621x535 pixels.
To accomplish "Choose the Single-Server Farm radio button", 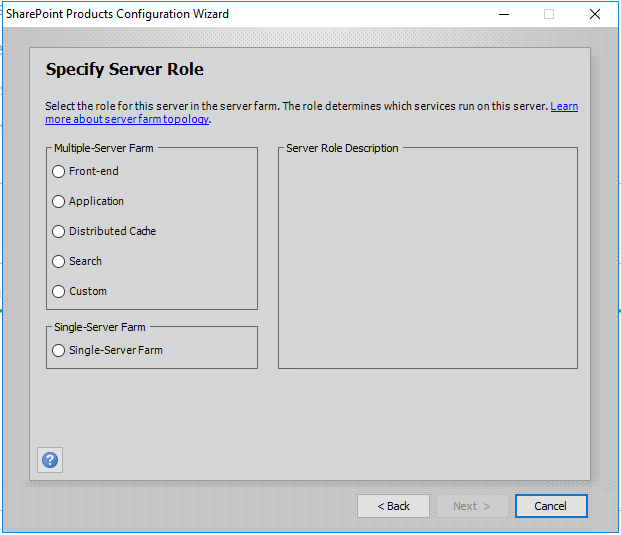I will click(x=59, y=350).
